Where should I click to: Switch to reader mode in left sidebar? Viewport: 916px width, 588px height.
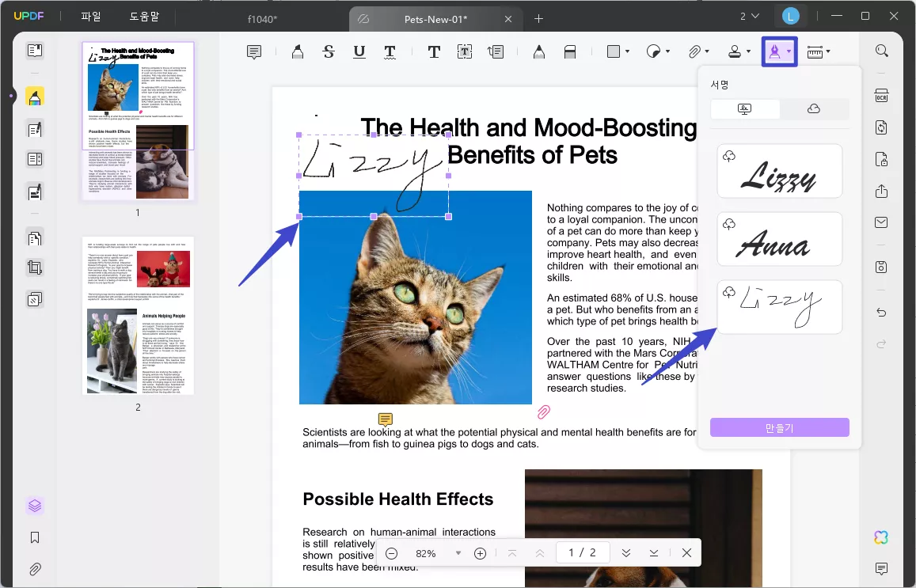coord(35,50)
